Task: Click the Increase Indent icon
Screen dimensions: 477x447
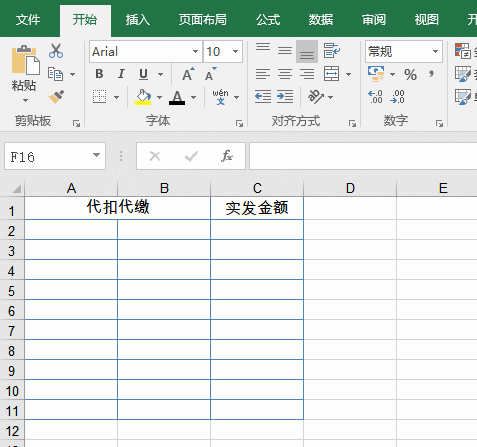Action: 285,97
